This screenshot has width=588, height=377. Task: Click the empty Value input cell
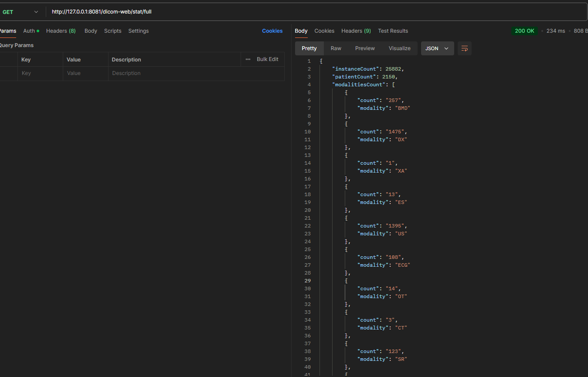coord(85,73)
